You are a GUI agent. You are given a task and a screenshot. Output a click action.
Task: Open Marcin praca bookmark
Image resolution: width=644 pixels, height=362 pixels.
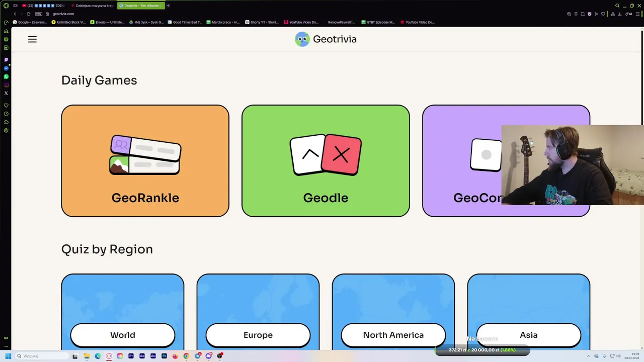click(x=223, y=22)
